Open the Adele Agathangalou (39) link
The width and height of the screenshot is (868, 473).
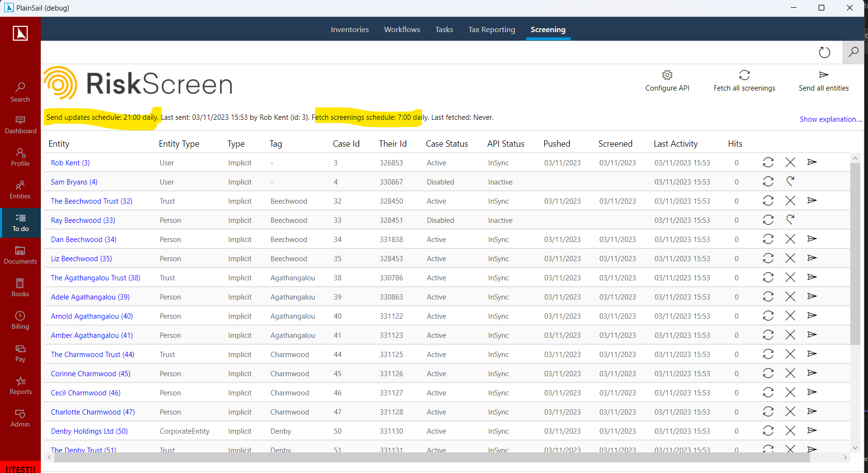tap(90, 297)
